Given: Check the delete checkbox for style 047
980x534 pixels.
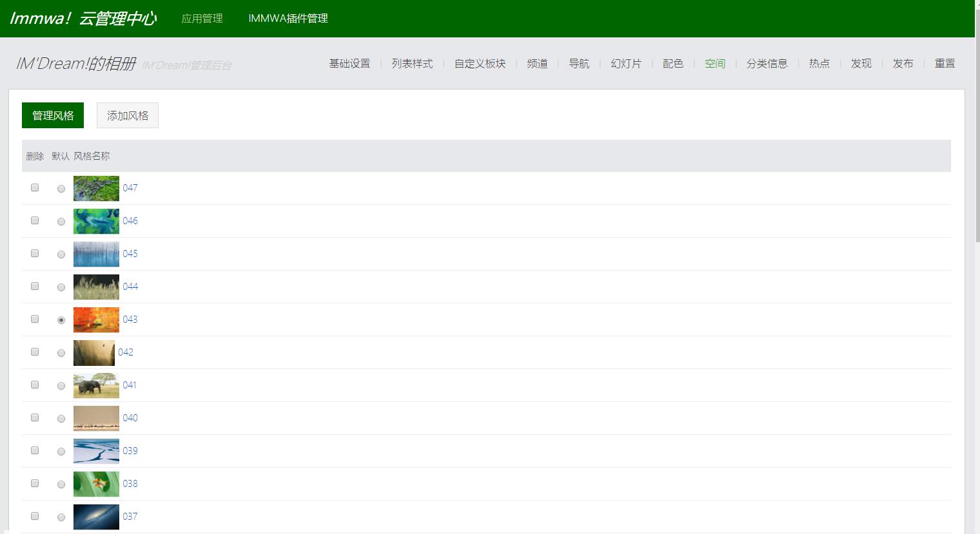Looking at the screenshot, I should (x=35, y=187).
